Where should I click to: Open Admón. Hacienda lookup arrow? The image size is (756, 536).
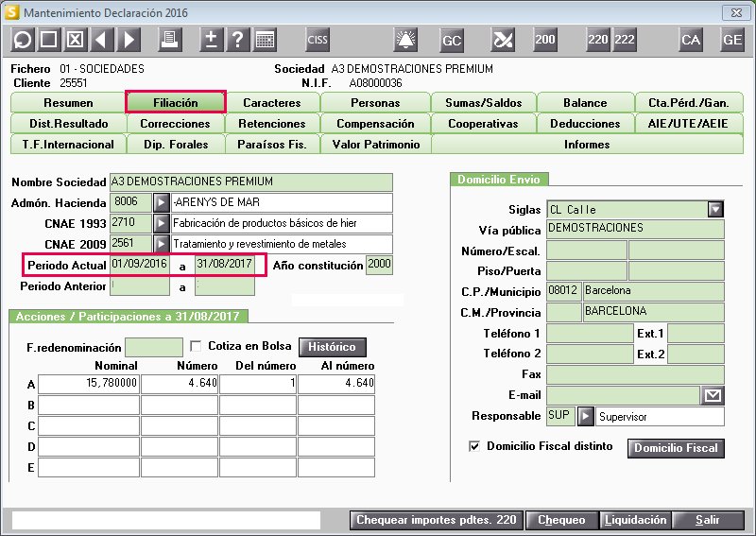click(x=162, y=202)
